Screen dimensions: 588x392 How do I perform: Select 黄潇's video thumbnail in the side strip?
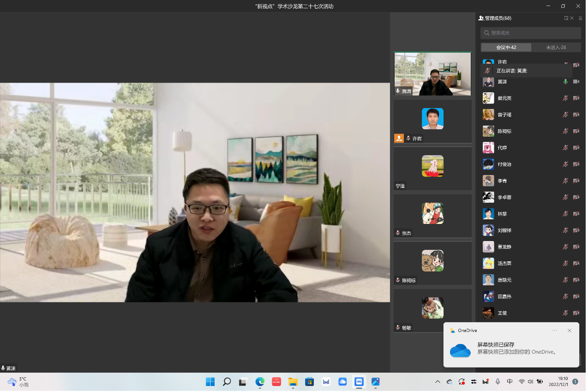click(x=432, y=74)
